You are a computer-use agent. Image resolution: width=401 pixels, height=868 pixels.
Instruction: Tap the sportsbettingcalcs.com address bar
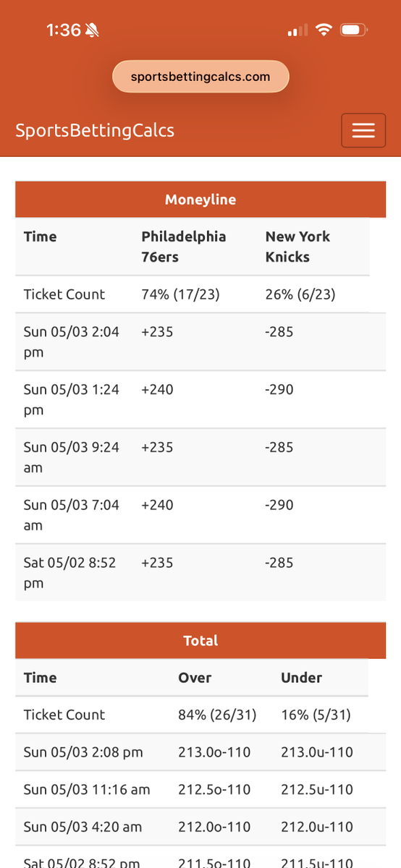coord(200,77)
